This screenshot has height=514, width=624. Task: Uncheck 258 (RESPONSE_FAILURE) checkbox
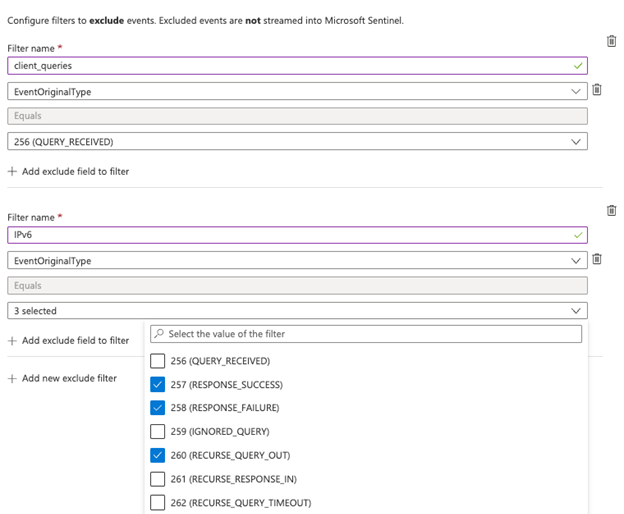coord(157,408)
